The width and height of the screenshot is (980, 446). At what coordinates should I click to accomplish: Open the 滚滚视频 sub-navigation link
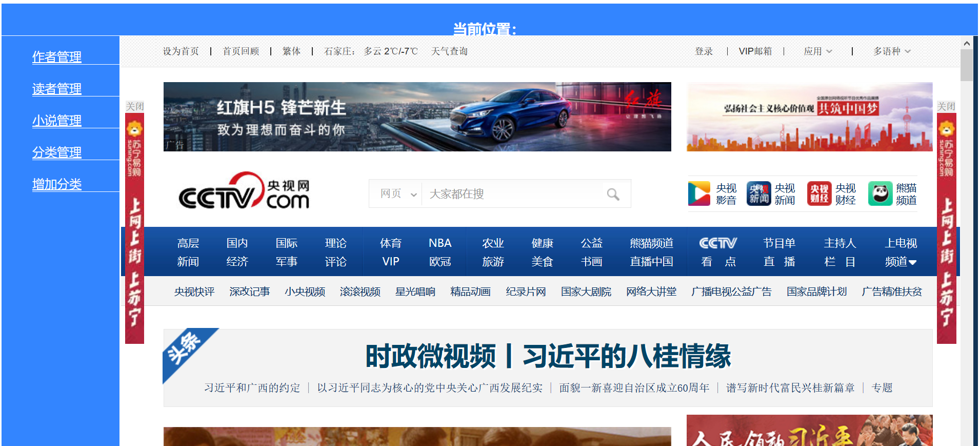360,292
